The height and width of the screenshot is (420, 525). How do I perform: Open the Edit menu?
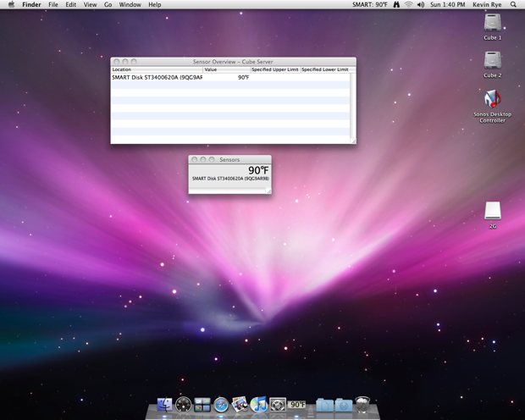pyautogui.click(x=70, y=4)
